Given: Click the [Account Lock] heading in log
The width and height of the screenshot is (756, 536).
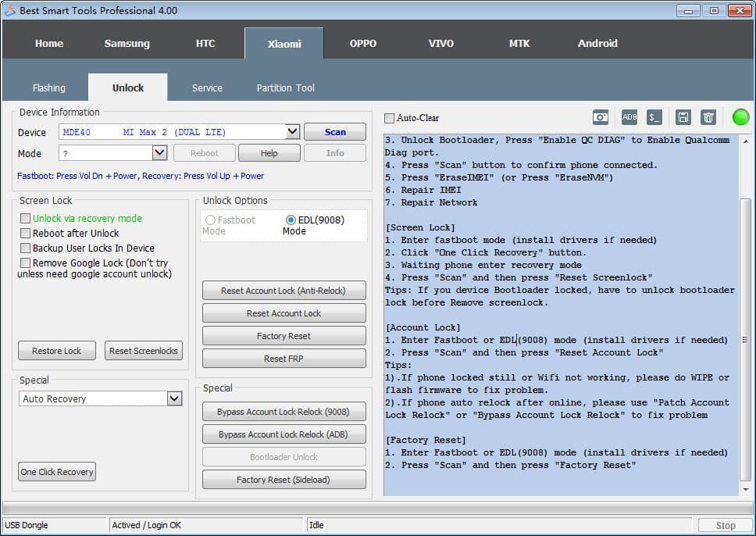Looking at the screenshot, I should point(423,327).
